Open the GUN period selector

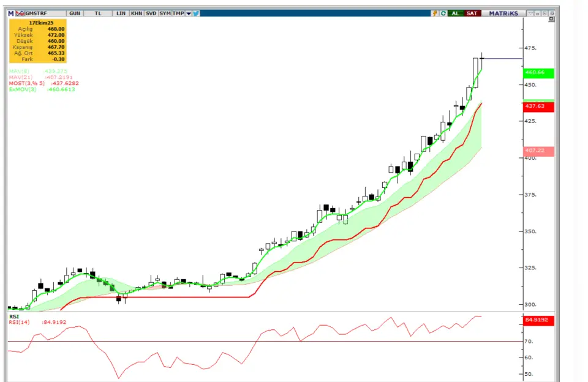point(74,13)
